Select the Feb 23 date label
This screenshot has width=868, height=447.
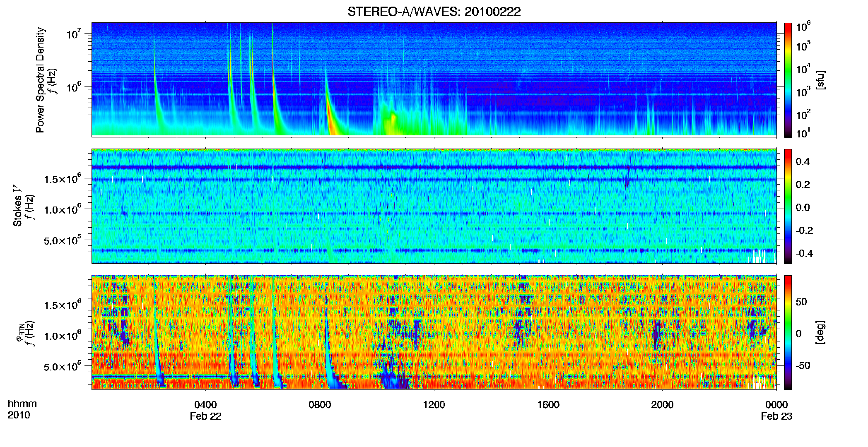click(x=776, y=416)
